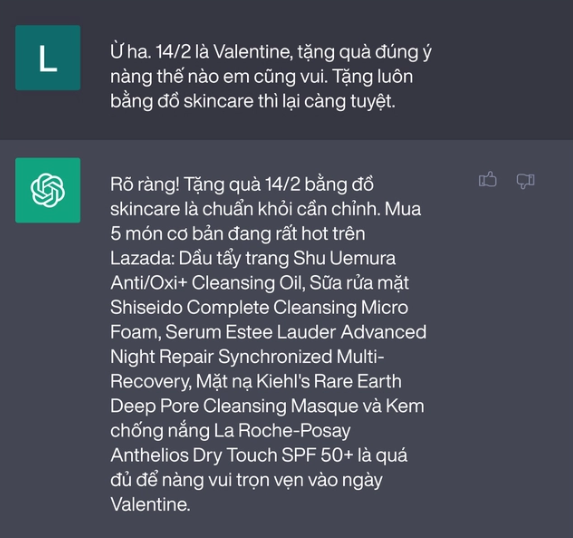Click the user's "L" avatar
This screenshot has width=573, height=538.
(x=48, y=58)
